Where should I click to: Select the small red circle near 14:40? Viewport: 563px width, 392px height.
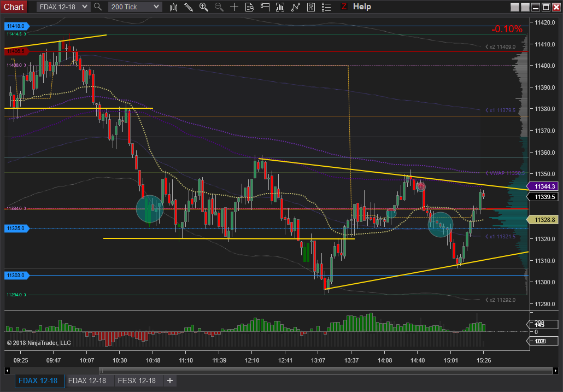tap(421, 186)
